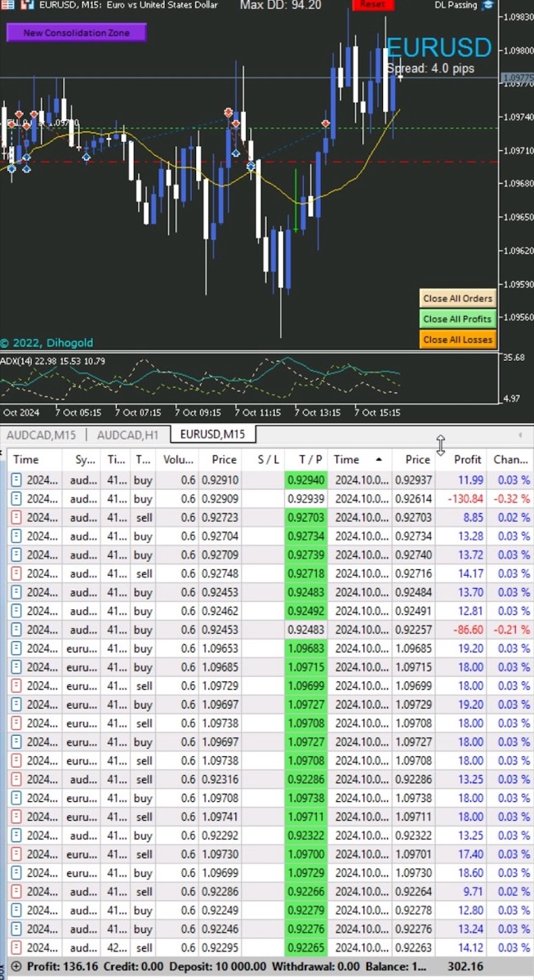Image resolution: width=534 pixels, height=980 pixels.
Task: Expand the Profit summary plus icon
Action: click(x=17, y=966)
